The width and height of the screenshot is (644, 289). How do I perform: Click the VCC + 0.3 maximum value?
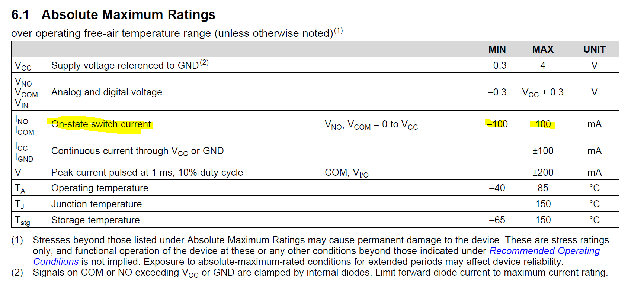tap(543, 92)
